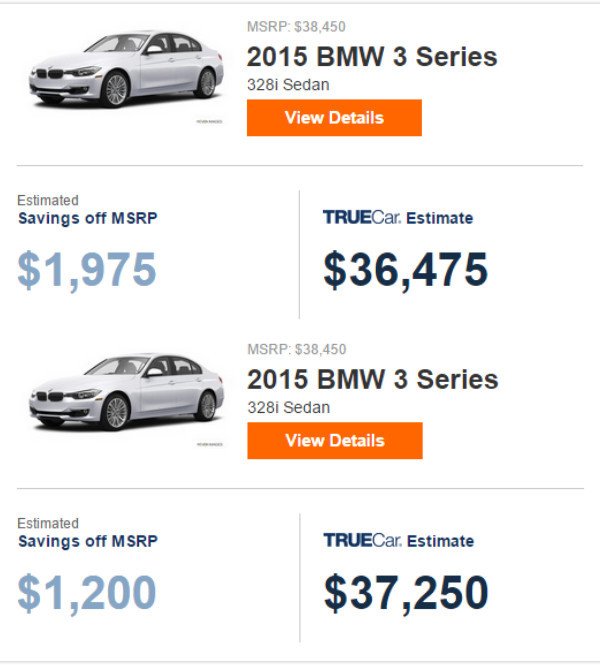The width and height of the screenshot is (600, 665).
Task: Click the TrueCar logo above $37,250
Action: point(362,541)
